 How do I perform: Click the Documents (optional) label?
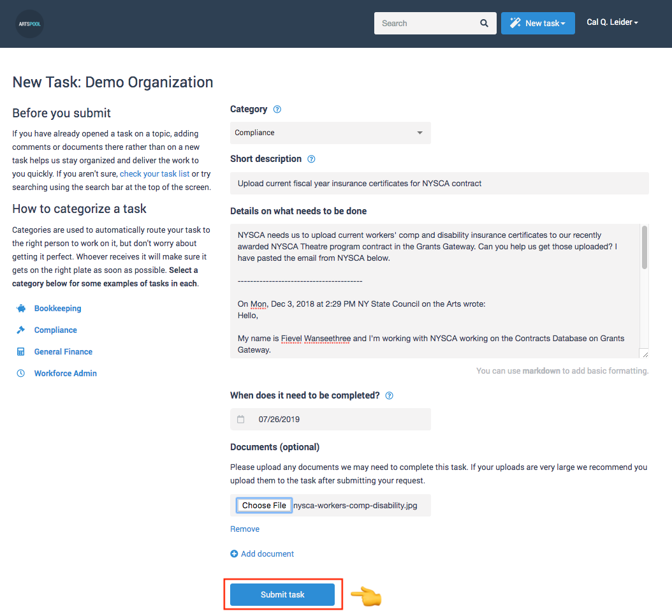coord(275,447)
